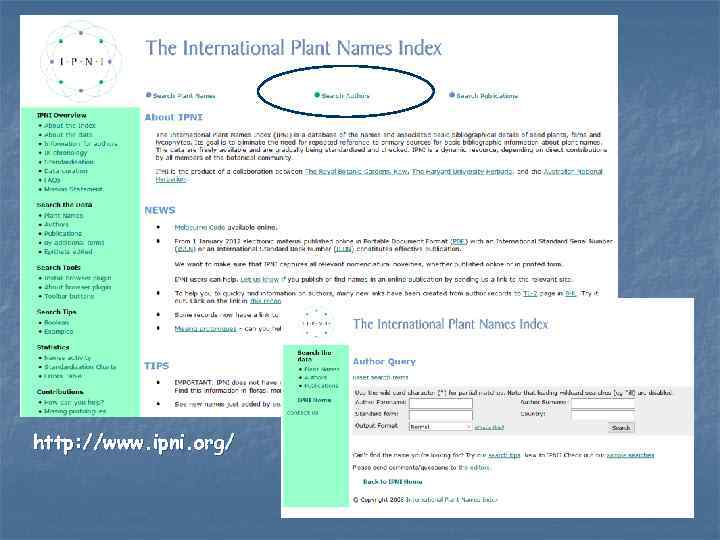Viewport: 720px width, 540px height.
Task: Open Information for authors sidebar link
Action: [81, 144]
